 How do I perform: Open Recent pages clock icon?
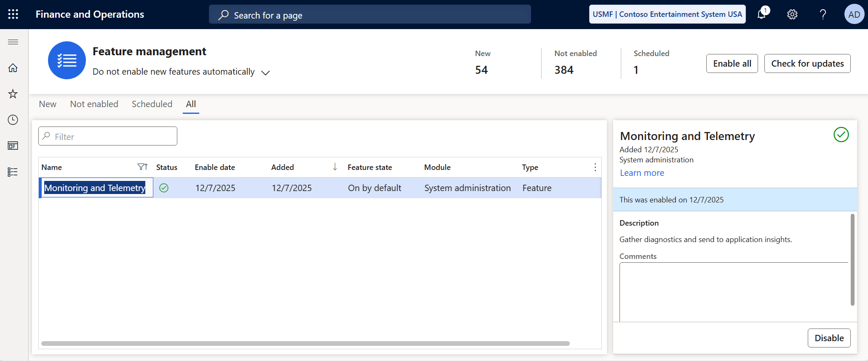[13, 120]
